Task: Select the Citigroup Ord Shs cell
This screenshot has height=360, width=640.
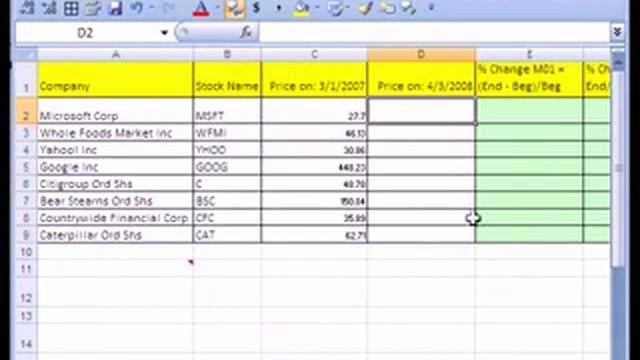Action: pyautogui.click(x=116, y=184)
